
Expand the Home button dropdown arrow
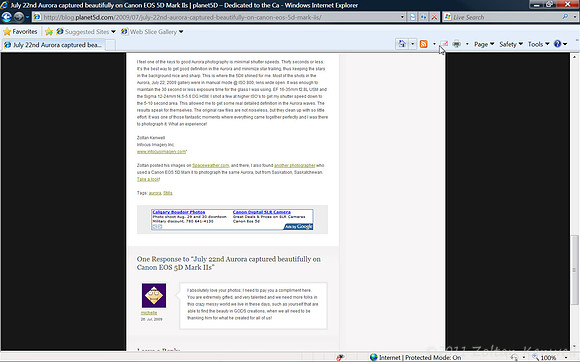(x=412, y=44)
